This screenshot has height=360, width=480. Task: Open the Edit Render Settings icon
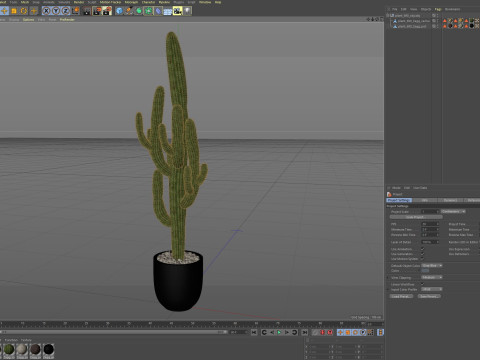pyautogui.click(x=107, y=11)
